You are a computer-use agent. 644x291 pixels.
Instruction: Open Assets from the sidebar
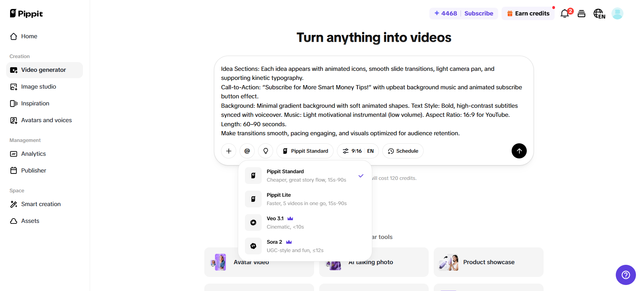coord(44,221)
